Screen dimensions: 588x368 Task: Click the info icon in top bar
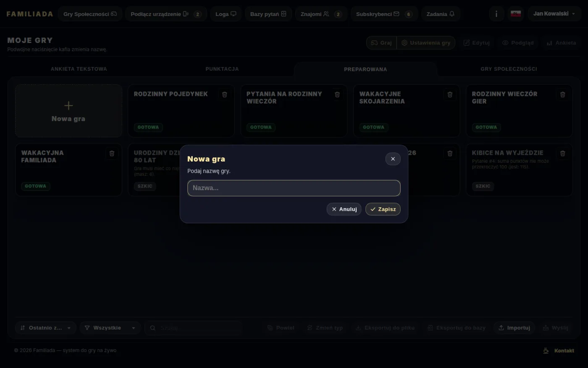496,14
